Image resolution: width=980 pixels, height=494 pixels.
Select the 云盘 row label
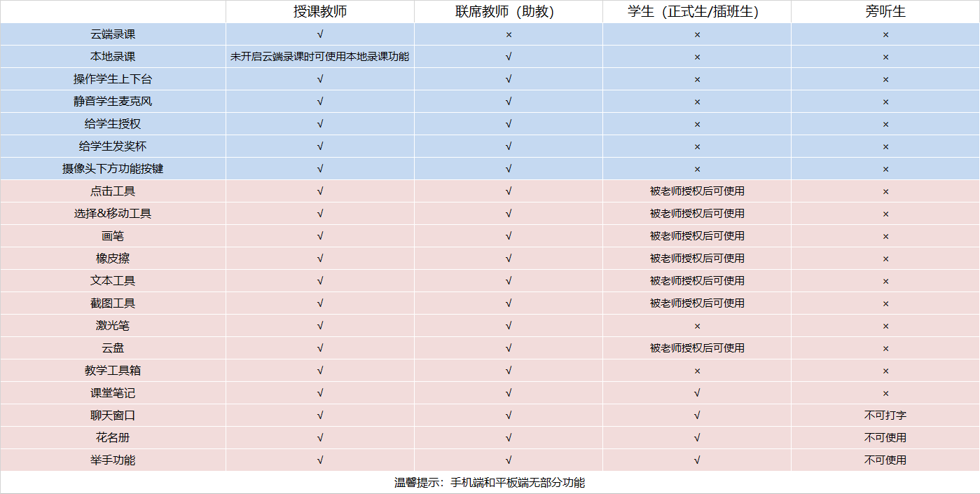tap(113, 348)
